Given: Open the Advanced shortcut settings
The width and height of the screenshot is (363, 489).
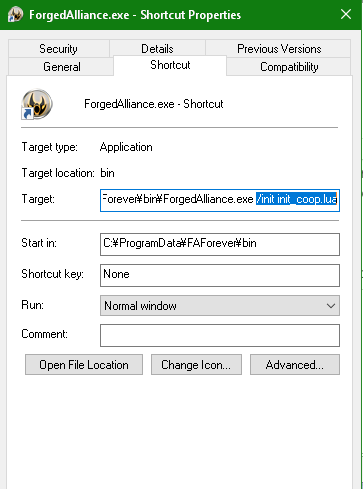Looking at the screenshot, I should pos(295,365).
